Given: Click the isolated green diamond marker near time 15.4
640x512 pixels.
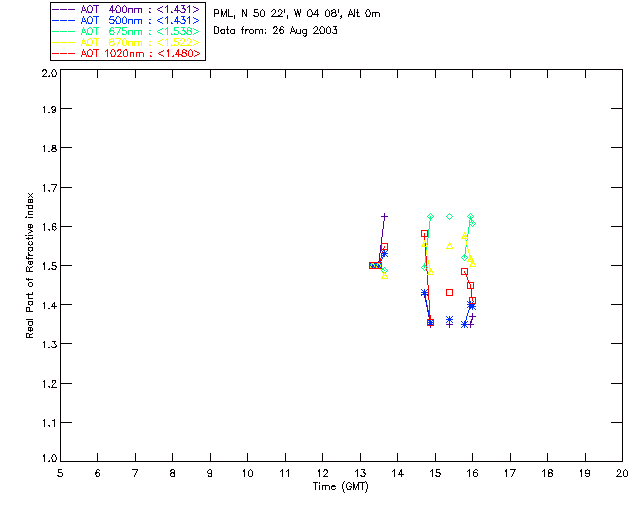Looking at the screenshot, I should [x=449, y=216].
